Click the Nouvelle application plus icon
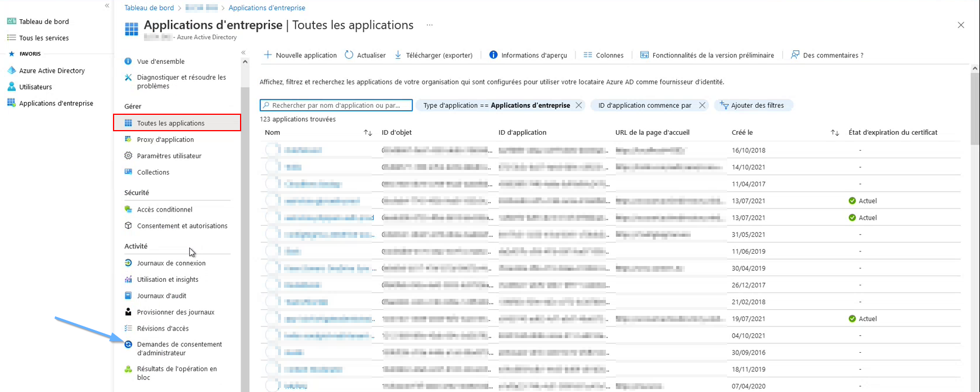The image size is (980, 392). (x=268, y=55)
